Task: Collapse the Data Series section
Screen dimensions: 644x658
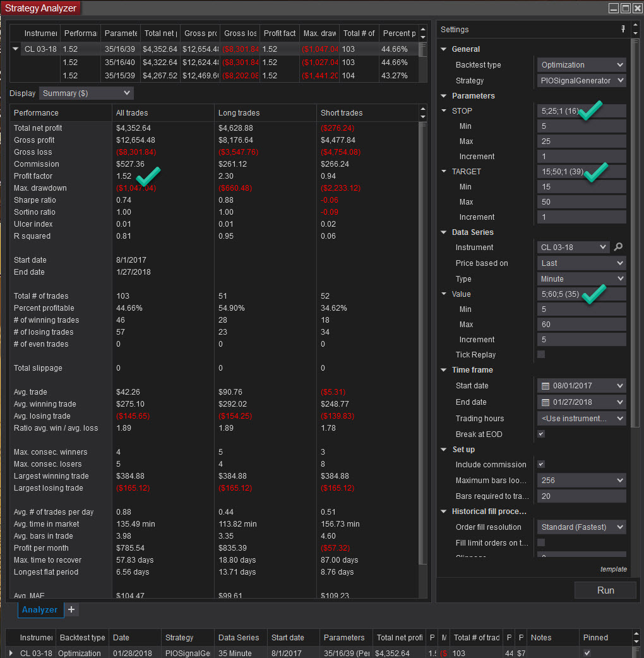Action: (444, 232)
